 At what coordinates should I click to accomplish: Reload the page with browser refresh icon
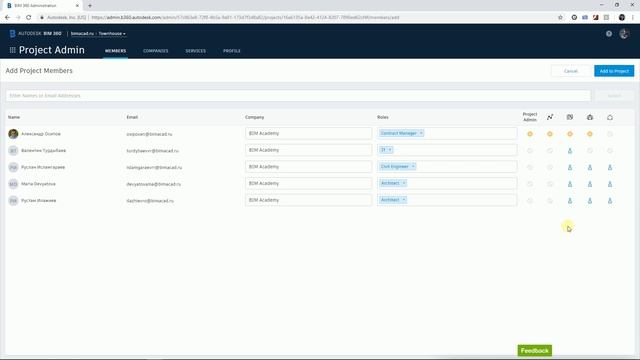[x=29, y=18]
